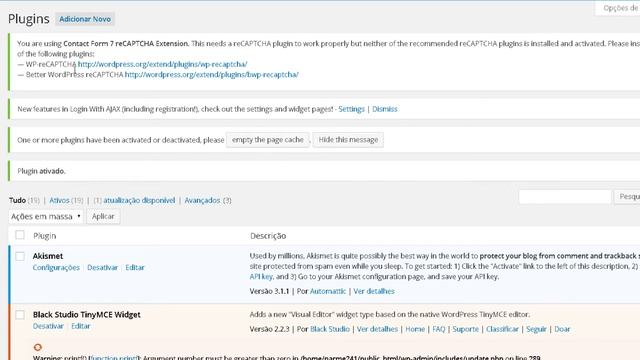The height and width of the screenshot is (360, 640).
Task: Open the Seguir link for Black Studio
Action: point(536,329)
